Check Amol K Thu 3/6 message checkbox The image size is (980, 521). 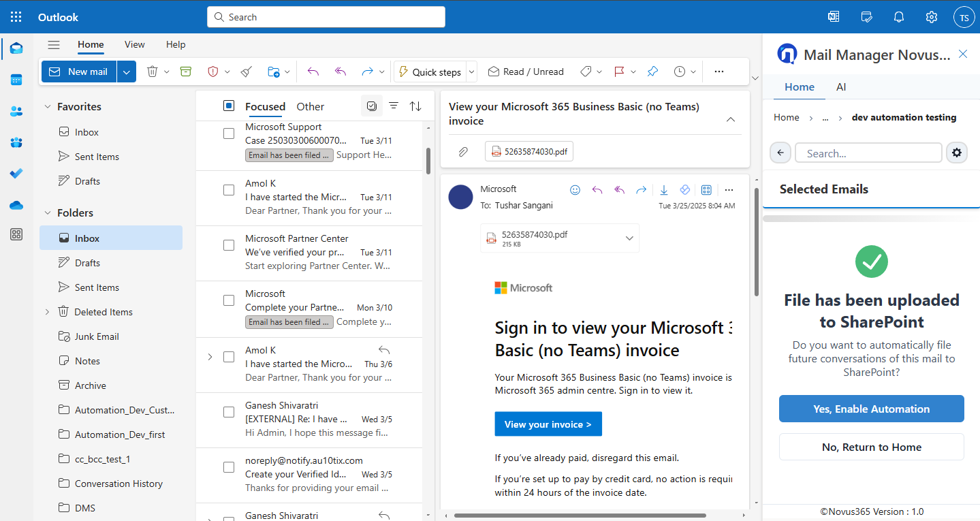(229, 357)
